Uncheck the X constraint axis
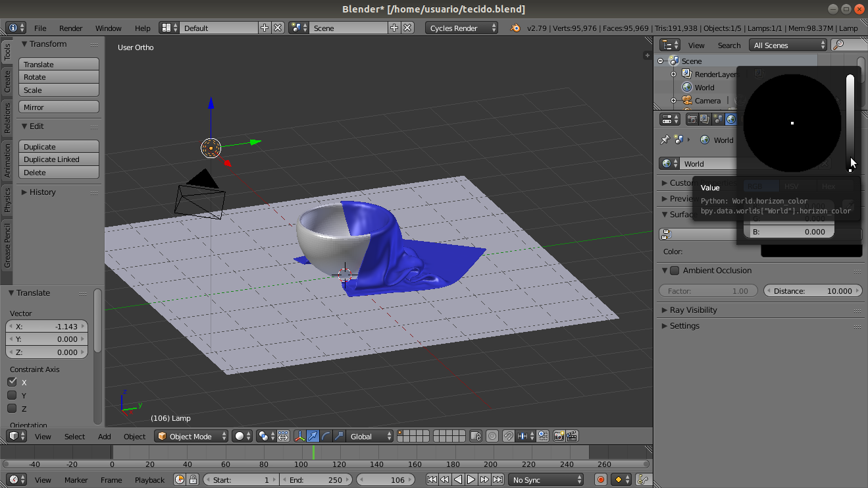Image resolution: width=868 pixels, height=488 pixels. click(12, 382)
